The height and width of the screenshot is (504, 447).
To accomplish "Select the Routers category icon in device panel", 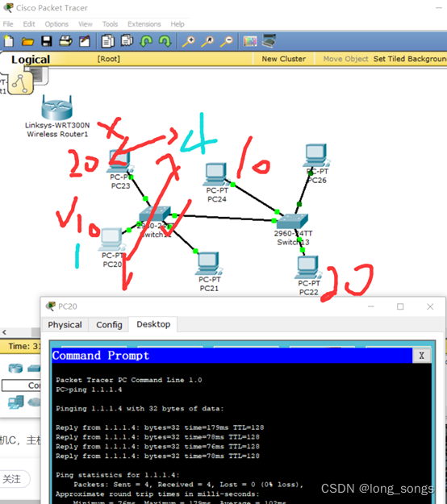I will coord(15,368).
